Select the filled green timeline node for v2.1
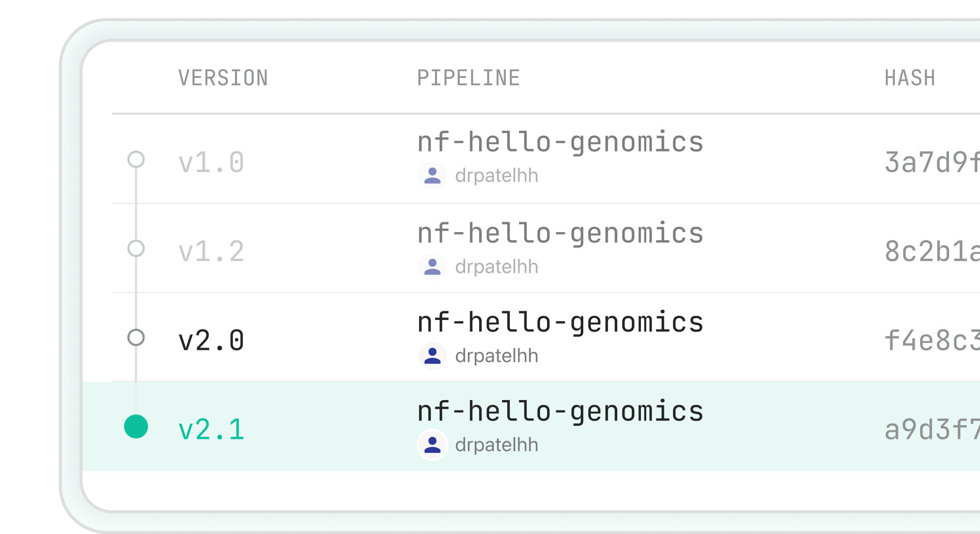 (136, 427)
